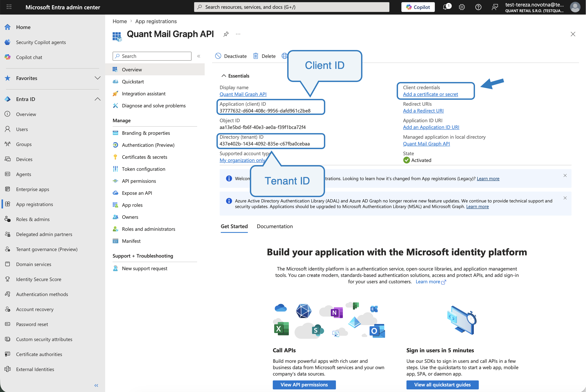Collapse the Essentials section
Image resolution: width=586 pixels, height=392 pixels.
click(224, 76)
